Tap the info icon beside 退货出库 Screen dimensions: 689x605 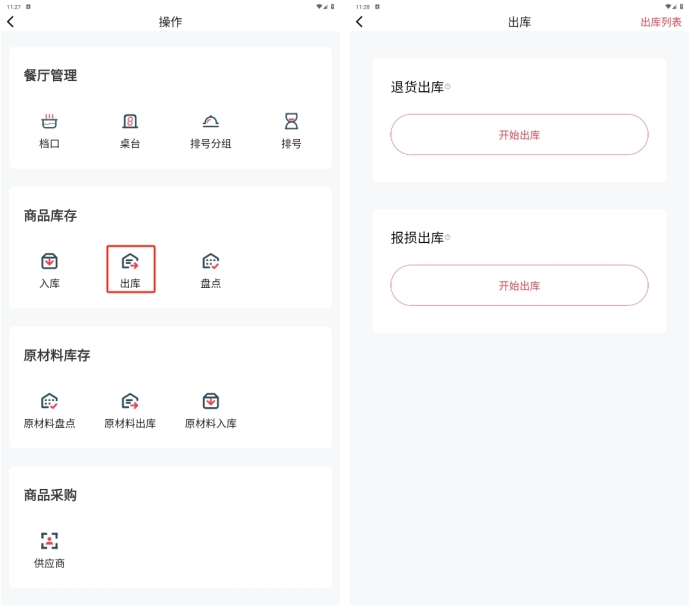click(448, 86)
